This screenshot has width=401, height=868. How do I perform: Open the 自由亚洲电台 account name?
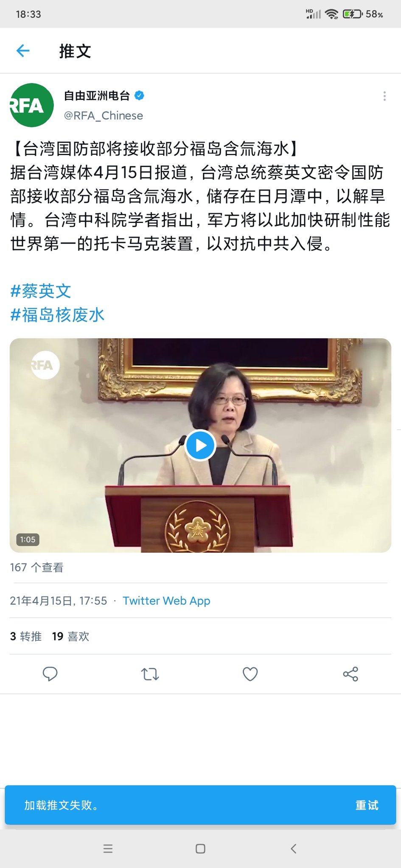(x=97, y=96)
